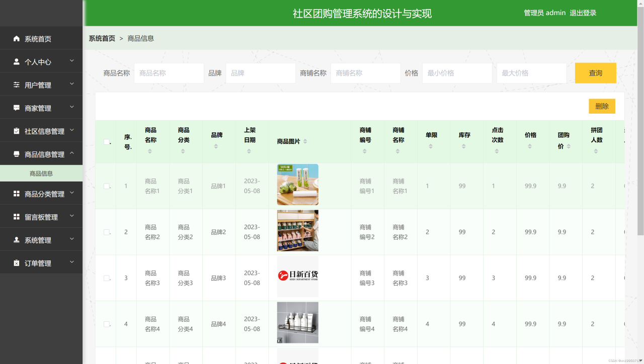The image size is (644, 364).
Task: Click the yellow 删除 button
Action: [x=602, y=106]
